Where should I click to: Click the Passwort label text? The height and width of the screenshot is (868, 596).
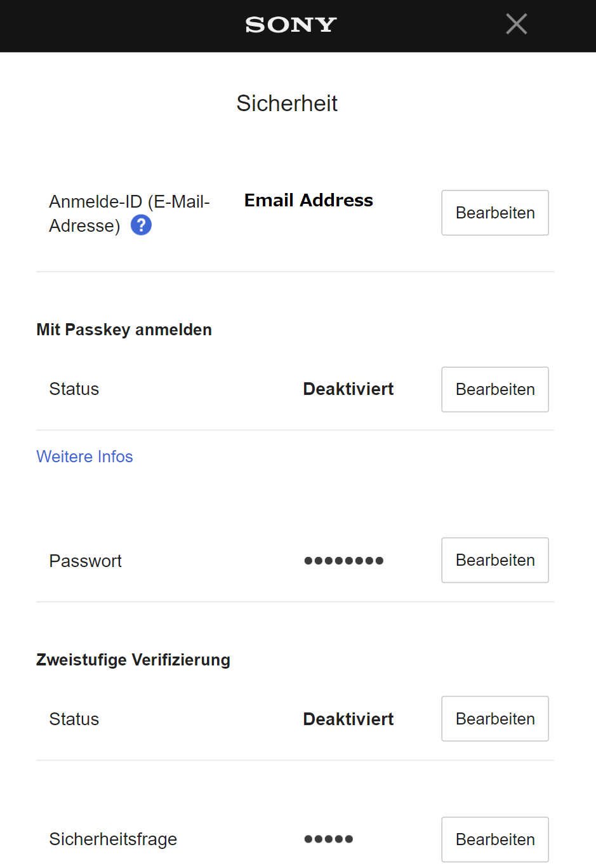(85, 561)
